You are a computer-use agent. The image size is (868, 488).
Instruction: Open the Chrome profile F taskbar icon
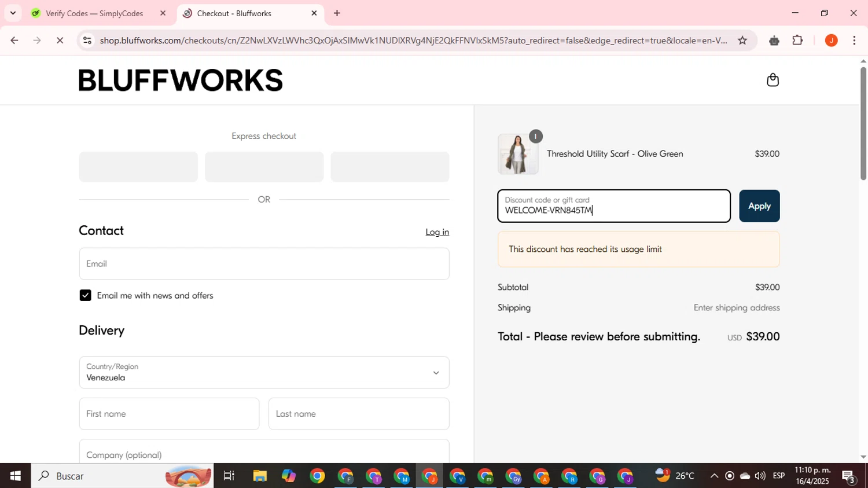(x=345, y=476)
